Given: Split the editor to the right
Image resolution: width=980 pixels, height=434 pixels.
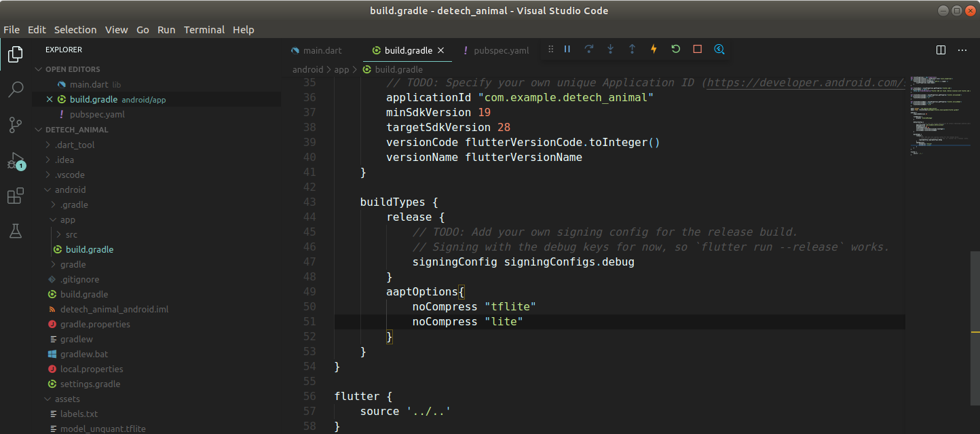Looking at the screenshot, I should 941,50.
